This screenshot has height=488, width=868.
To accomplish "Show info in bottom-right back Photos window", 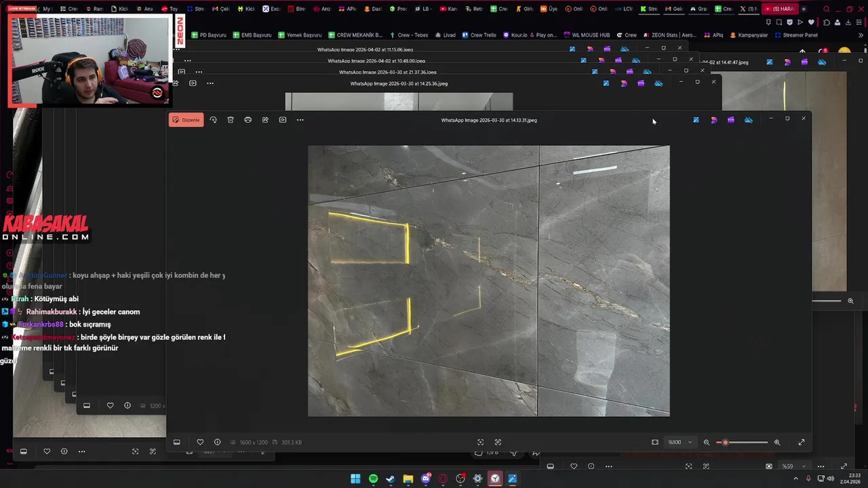I will (591, 466).
